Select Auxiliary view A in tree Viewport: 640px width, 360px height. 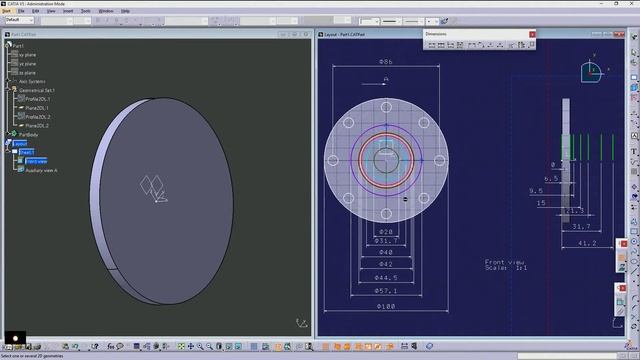coord(41,170)
